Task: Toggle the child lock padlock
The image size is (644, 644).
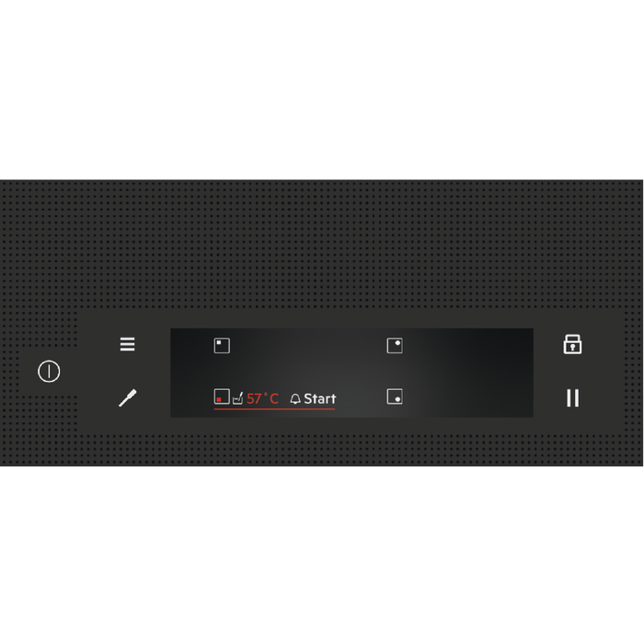Action: pos(572,344)
